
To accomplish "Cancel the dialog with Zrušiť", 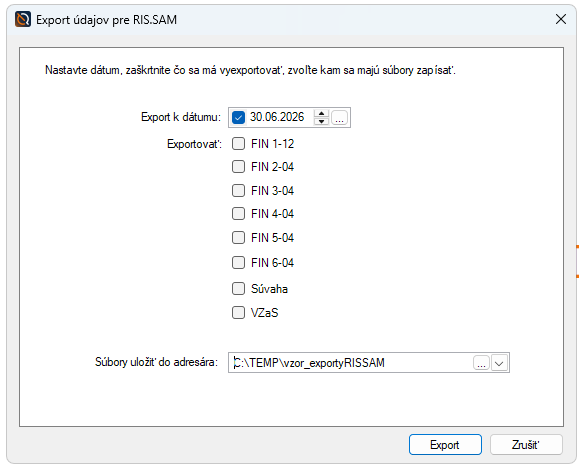I will 526,445.
